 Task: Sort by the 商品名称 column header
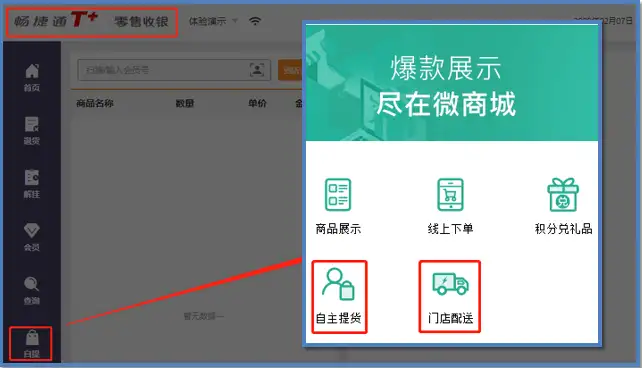click(x=95, y=103)
